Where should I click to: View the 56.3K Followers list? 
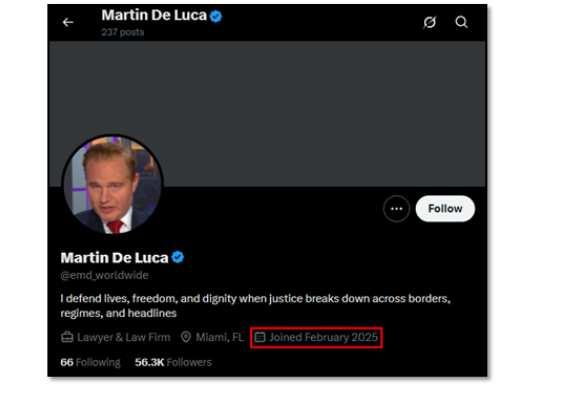point(173,362)
